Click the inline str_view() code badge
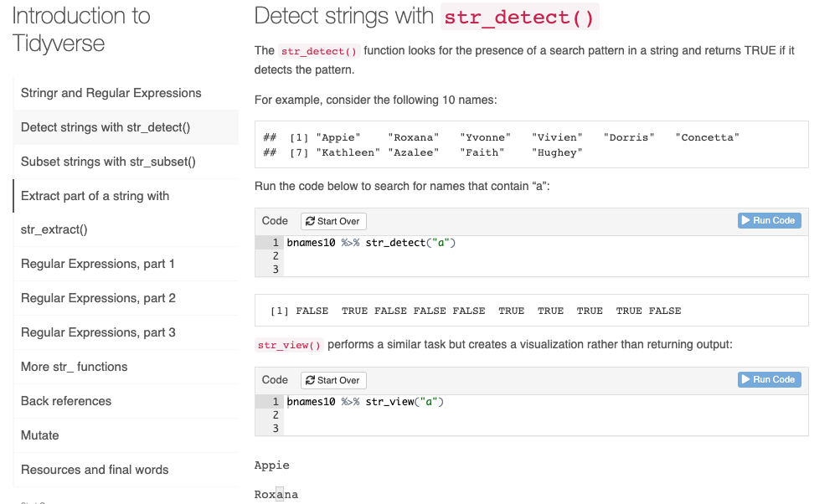This screenshot has height=504, width=840. [288, 346]
